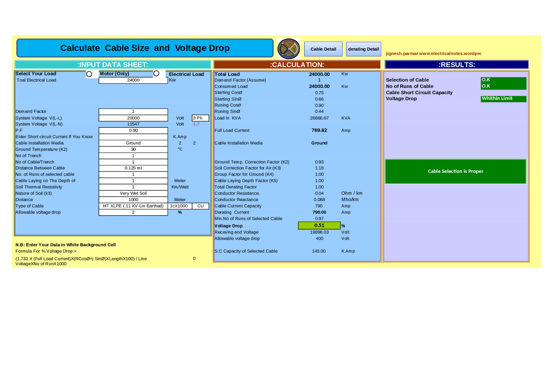The width and height of the screenshot is (555, 392).
Task: Open the Nature of Soil dropdown showing Very Wet Soil
Action: click(x=133, y=193)
